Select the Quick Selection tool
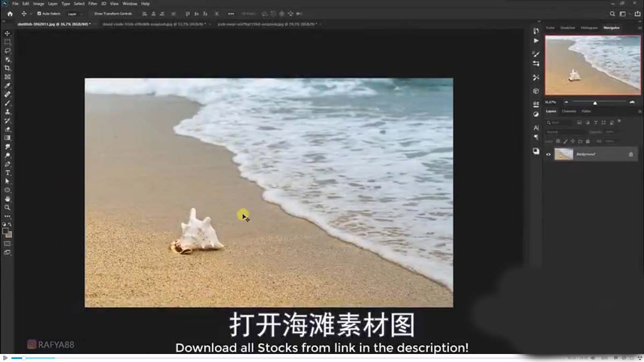Image resolution: width=644 pixels, height=362 pixels. tap(8, 60)
